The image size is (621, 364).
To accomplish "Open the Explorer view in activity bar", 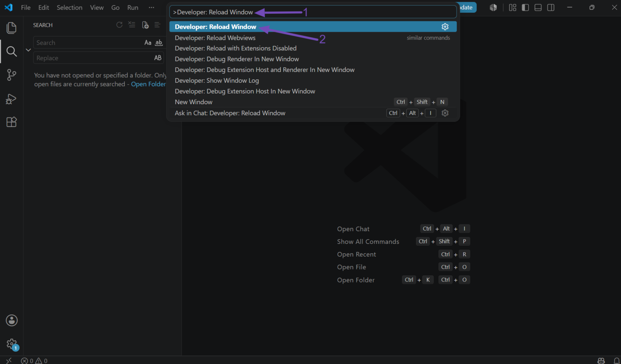I will click(12, 28).
